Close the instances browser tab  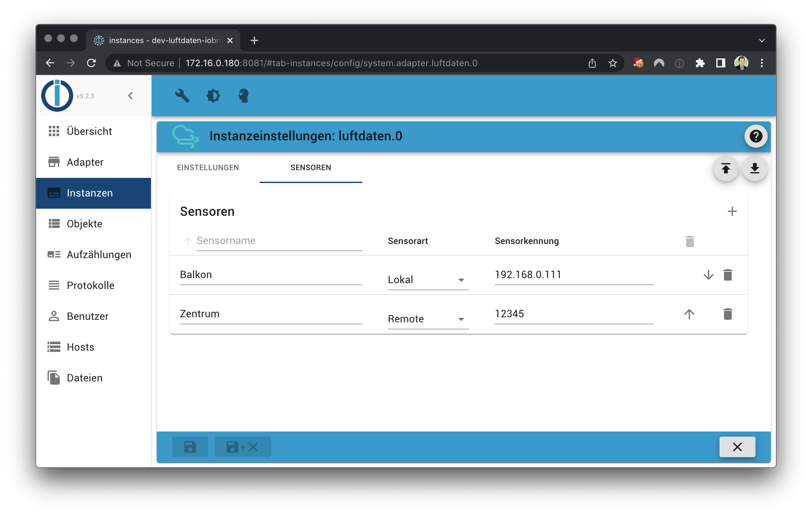coord(230,40)
